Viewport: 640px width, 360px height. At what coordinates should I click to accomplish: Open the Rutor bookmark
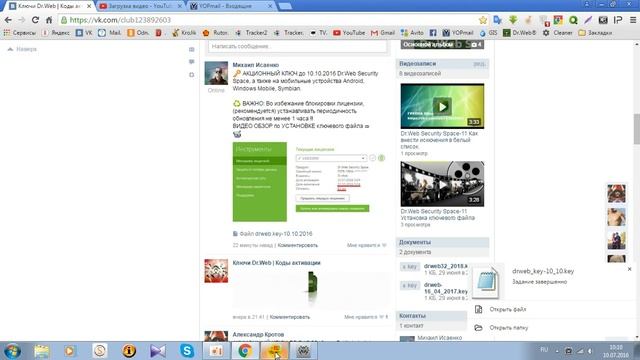click(x=216, y=33)
